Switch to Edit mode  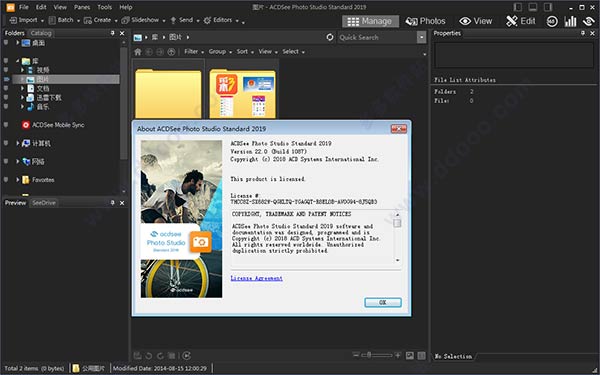(520, 21)
